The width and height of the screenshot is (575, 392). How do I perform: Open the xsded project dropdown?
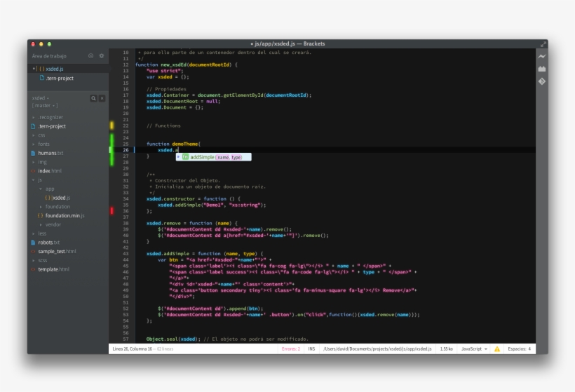pyautogui.click(x=41, y=98)
